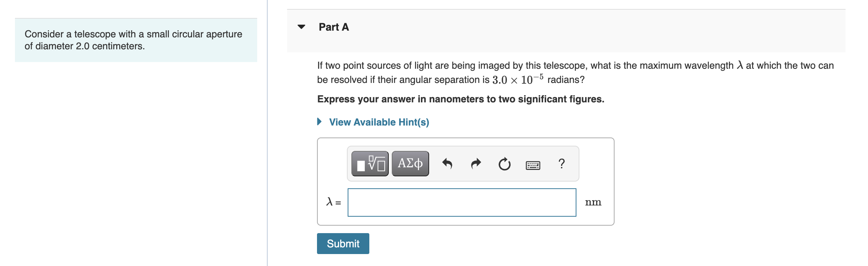Click the bold nanometers instruction text
Image resolution: width=868 pixels, height=266 pixels.
pyautogui.click(x=461, y=99)
